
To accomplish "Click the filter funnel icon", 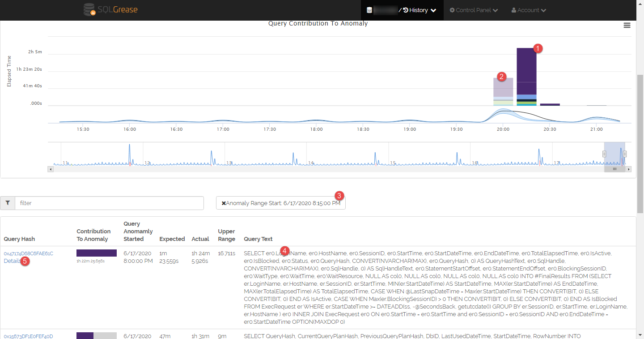I will click(x=8, y=203).
